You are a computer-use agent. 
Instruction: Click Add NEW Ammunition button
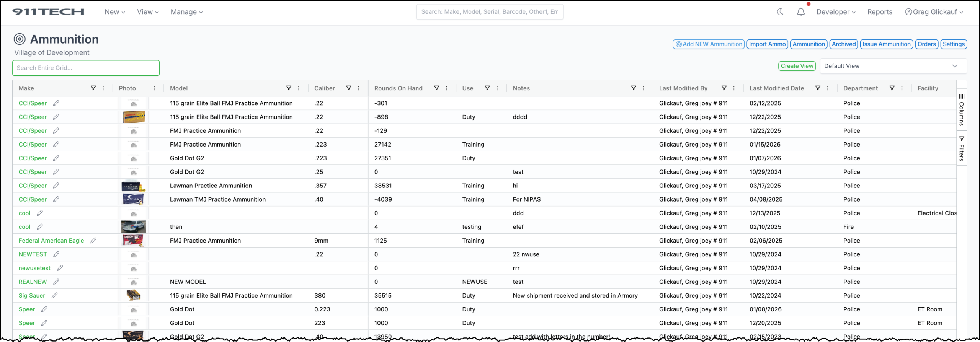click(x=709, y=44)
